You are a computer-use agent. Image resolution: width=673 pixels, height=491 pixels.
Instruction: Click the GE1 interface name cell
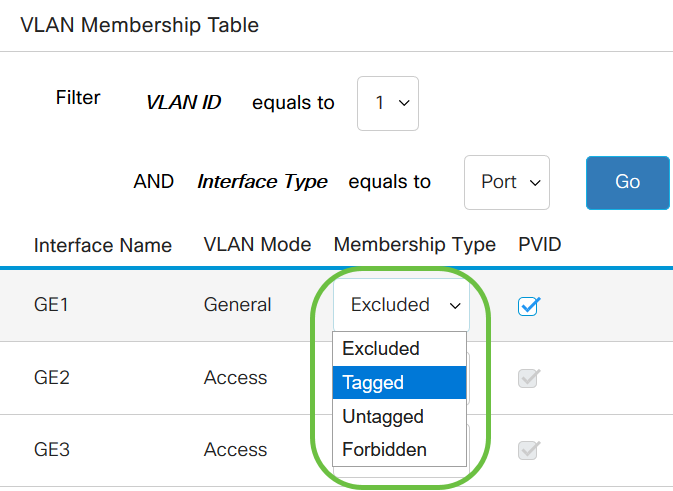[52, 305]
